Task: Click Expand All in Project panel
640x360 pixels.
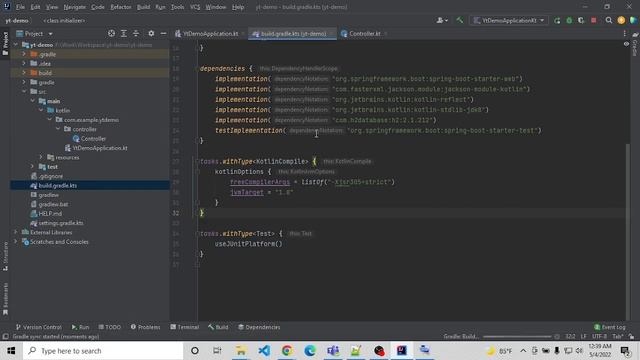Action: (124, 33)
